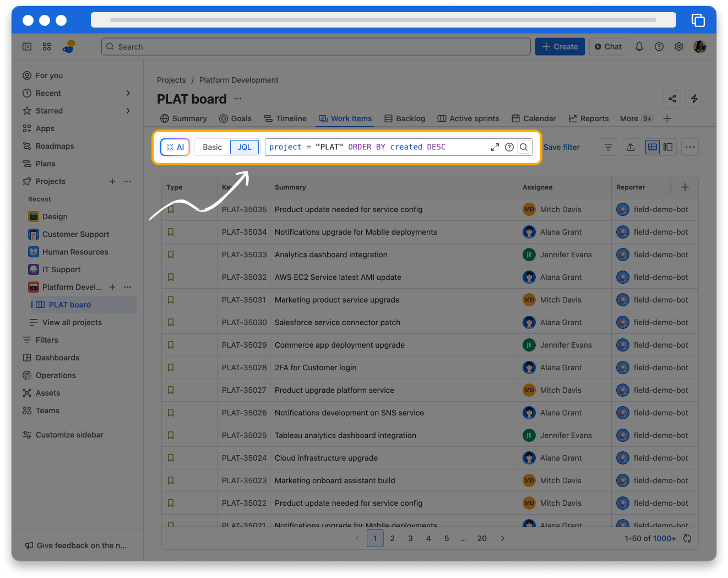Click the top Search field
This screenshot has height=578, width=728.
(x=316, y=47)
